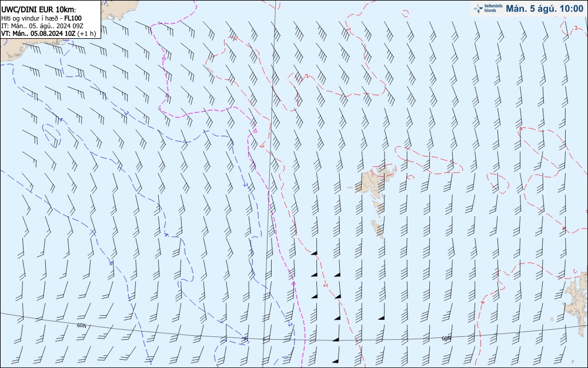Click the title 'UWC/DINI EUR 10km'
588x368 pixels.
click(x=39, y=10)
